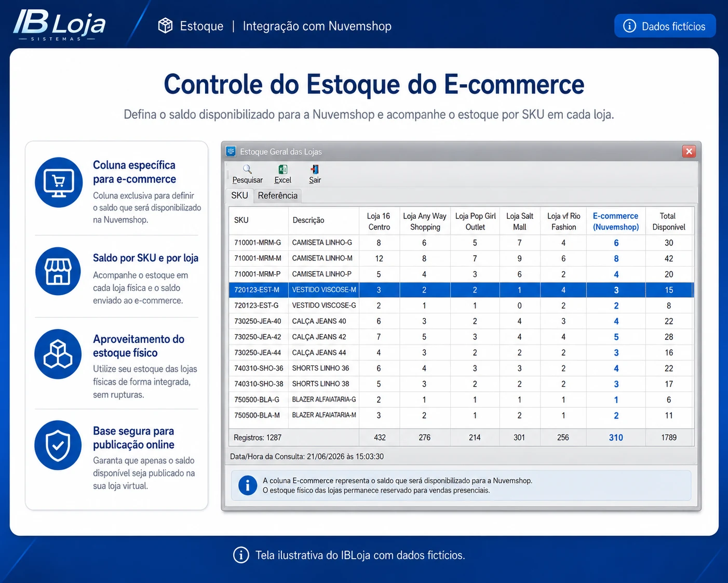Click the Loja 16 Centro column header
Screen dimensions: 728x583
(379, 221)
